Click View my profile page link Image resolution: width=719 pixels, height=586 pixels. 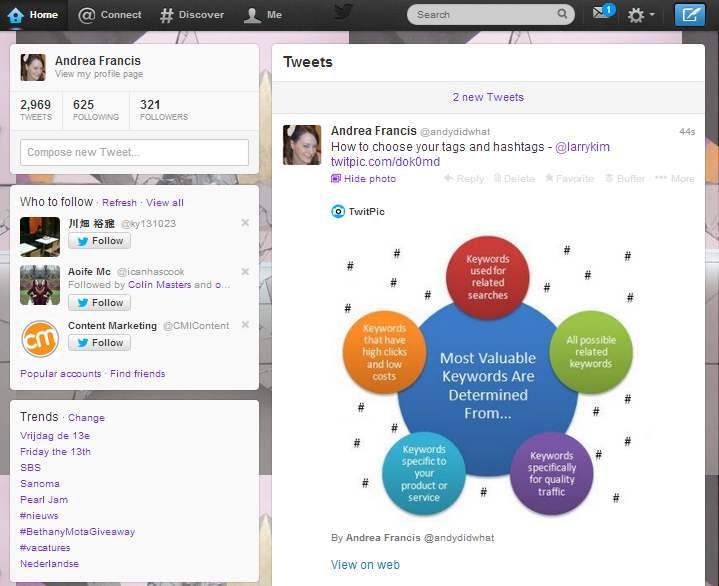[99, 74]
